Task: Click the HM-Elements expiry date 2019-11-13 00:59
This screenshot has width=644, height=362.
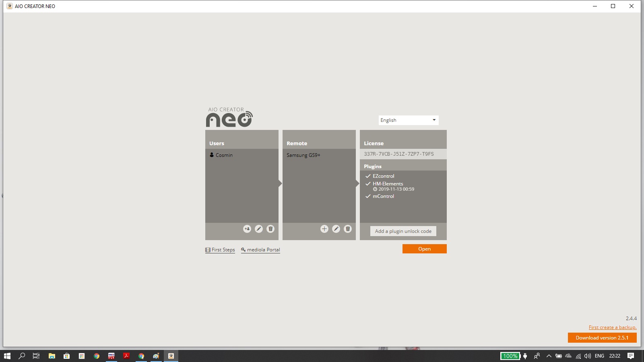Action: pyautogui.click(x=394, y=189)
